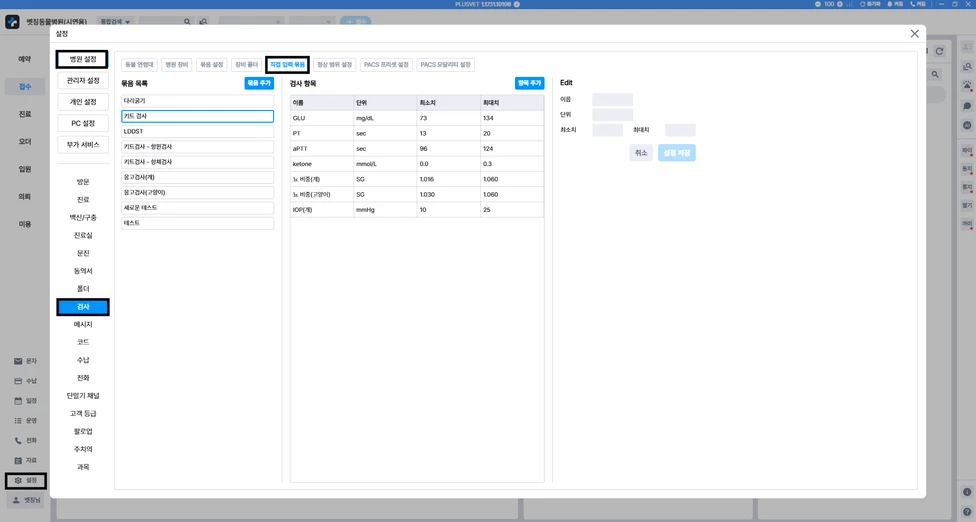Select the 직접 입력 묶음 tab
Screen dimensions: 976x522
(x=288, y=65)
